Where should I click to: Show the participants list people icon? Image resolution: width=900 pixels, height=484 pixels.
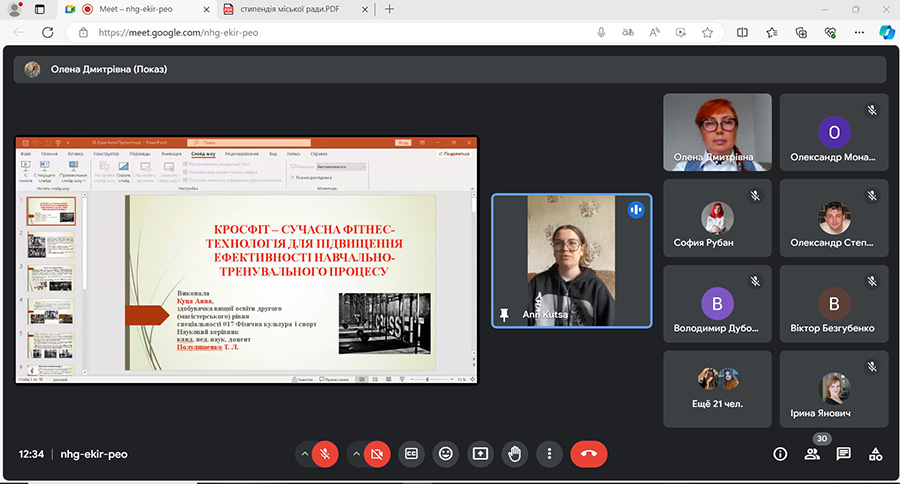click(x=812, y=454)
